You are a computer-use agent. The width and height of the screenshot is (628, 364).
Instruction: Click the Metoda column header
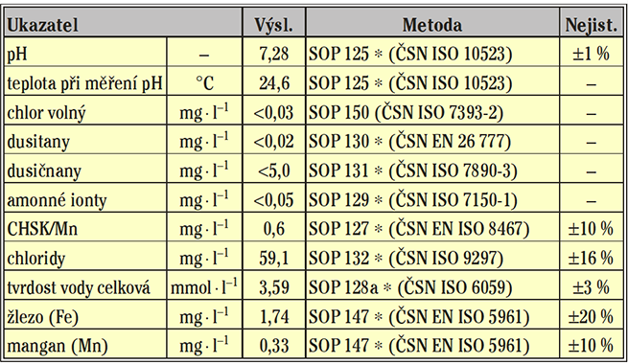click(x=432, y=22)
